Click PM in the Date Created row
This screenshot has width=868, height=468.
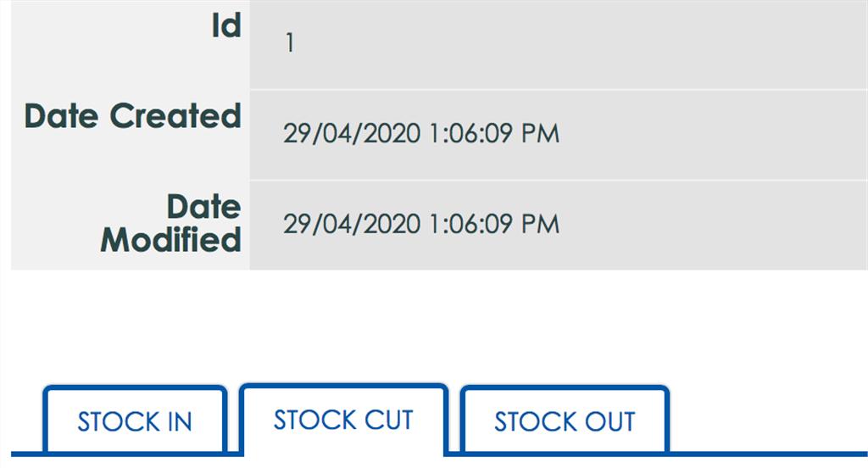[540, 134]
